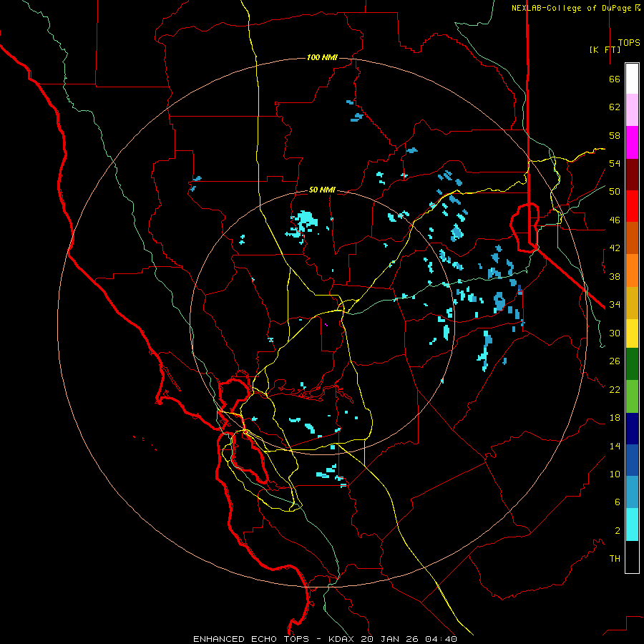The height and width of the screenshot is (644, 644).
Task: Click the "KDAX" radar site identifier
Action: (343, 639)
